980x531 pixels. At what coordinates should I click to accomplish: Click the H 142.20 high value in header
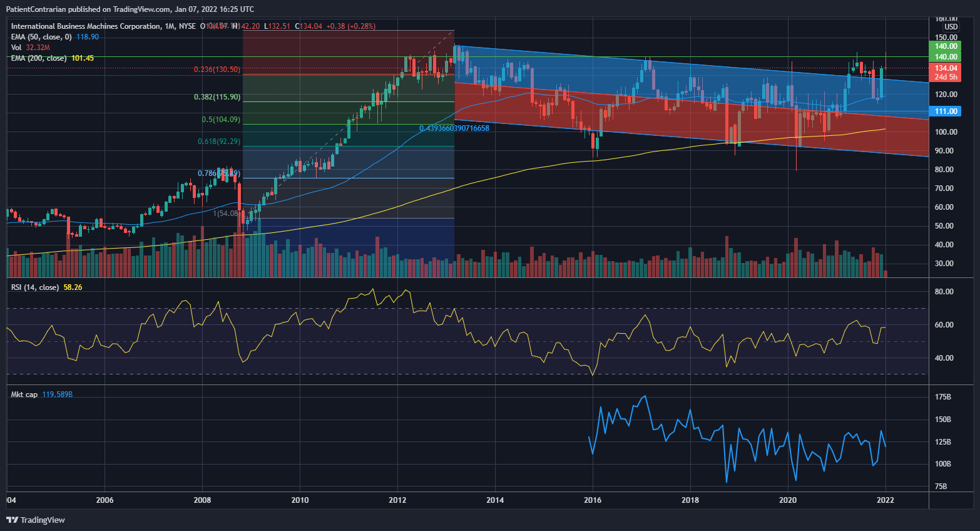[x=246, y=26]
